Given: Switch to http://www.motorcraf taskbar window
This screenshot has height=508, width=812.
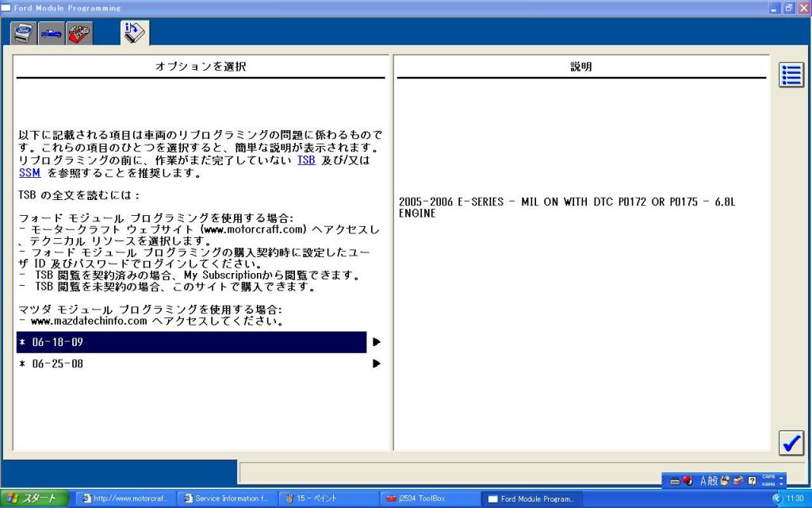Looking at the screenshot, I should click(126, 498).
